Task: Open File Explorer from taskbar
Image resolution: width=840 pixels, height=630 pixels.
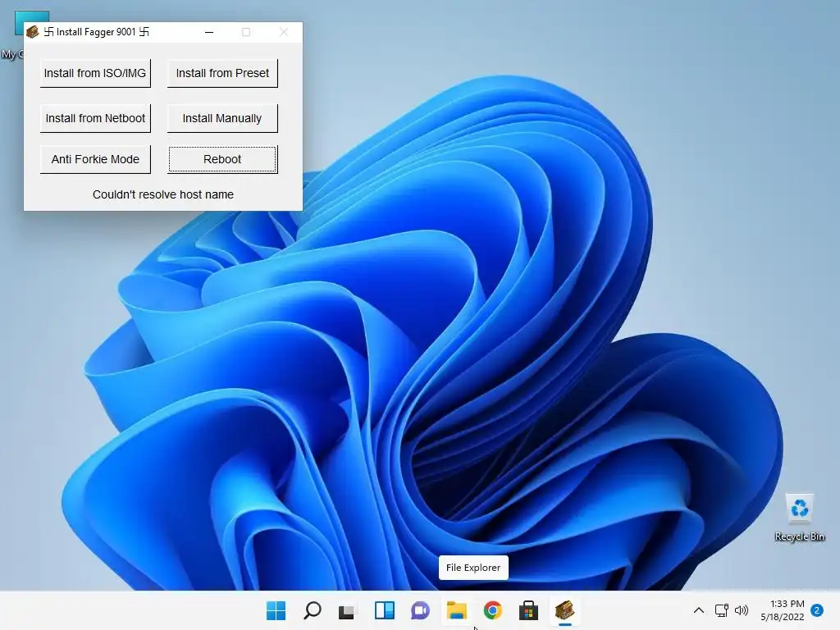Action: 456,610
